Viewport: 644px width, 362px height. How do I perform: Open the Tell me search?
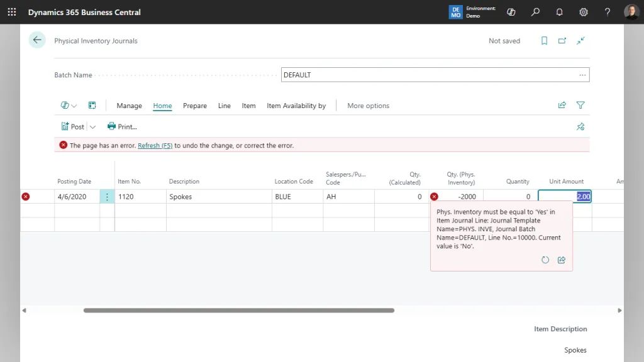535,12
